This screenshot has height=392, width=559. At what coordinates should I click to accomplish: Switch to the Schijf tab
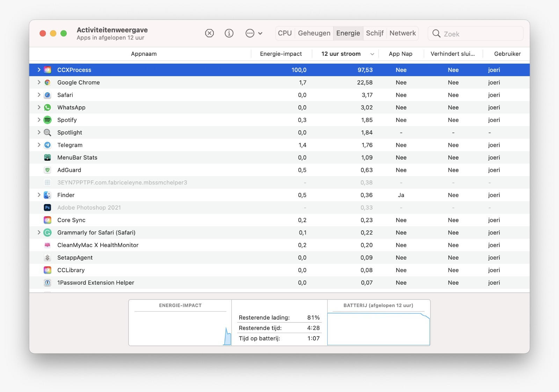(x=375, y=33)
